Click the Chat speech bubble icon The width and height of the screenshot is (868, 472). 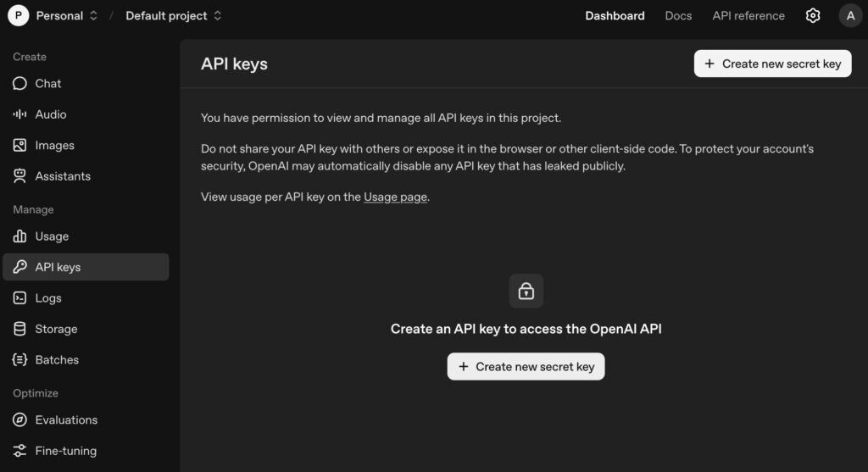pos(19,84)
